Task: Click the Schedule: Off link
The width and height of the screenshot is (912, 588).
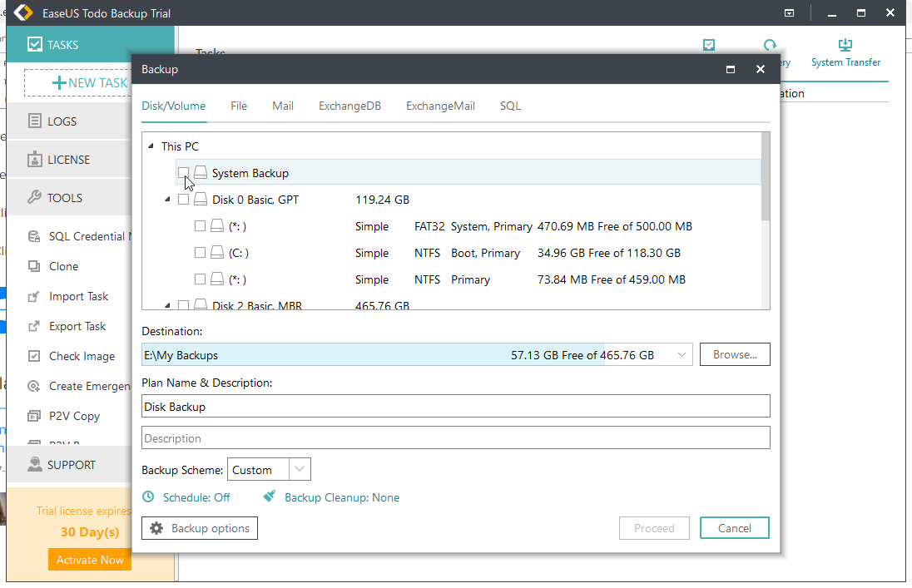Action: 196,497
